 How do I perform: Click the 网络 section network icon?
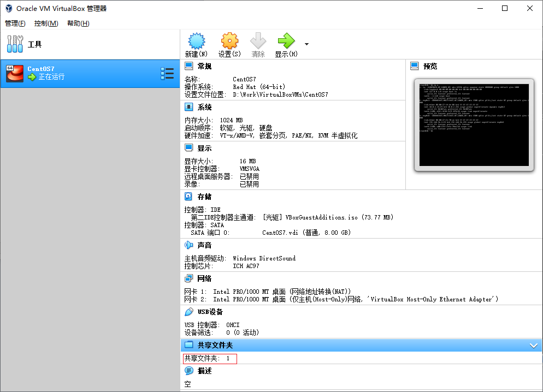coord(188,278)
